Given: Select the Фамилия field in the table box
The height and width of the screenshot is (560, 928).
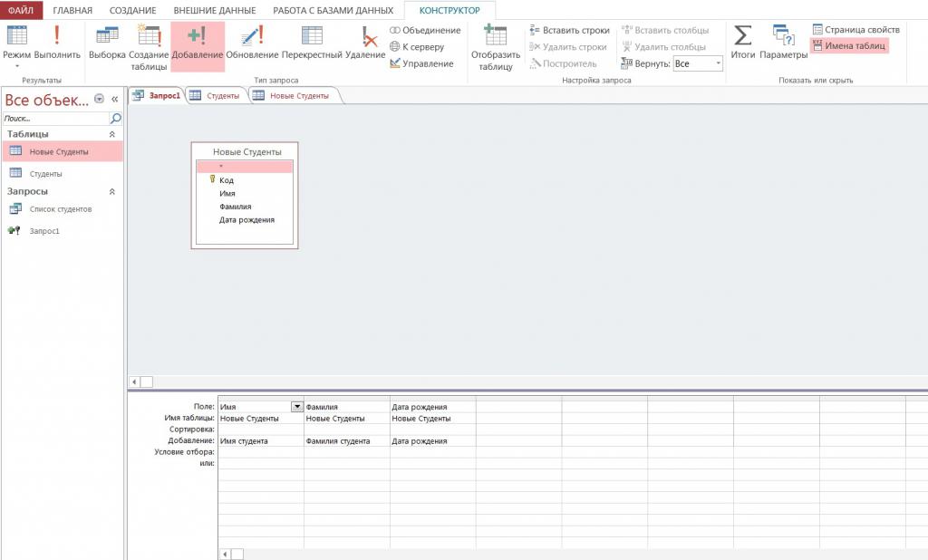Looking at the screenshot, I should (x=245, y=207).
